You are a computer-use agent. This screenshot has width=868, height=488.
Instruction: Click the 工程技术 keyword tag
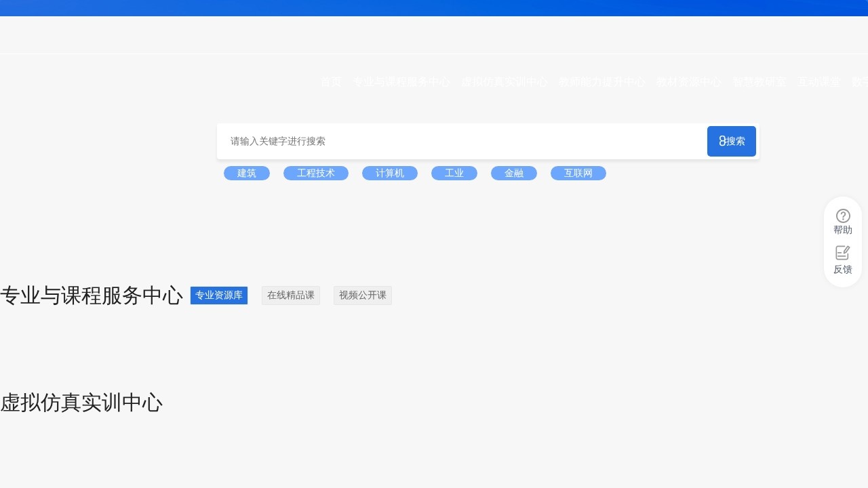click(315, 173)
